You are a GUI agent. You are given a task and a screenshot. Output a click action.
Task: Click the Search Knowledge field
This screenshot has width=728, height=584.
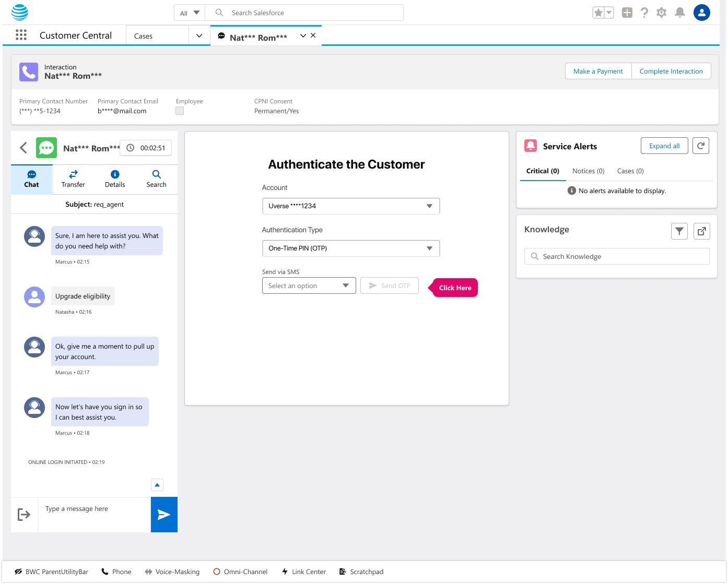(617, 256)
